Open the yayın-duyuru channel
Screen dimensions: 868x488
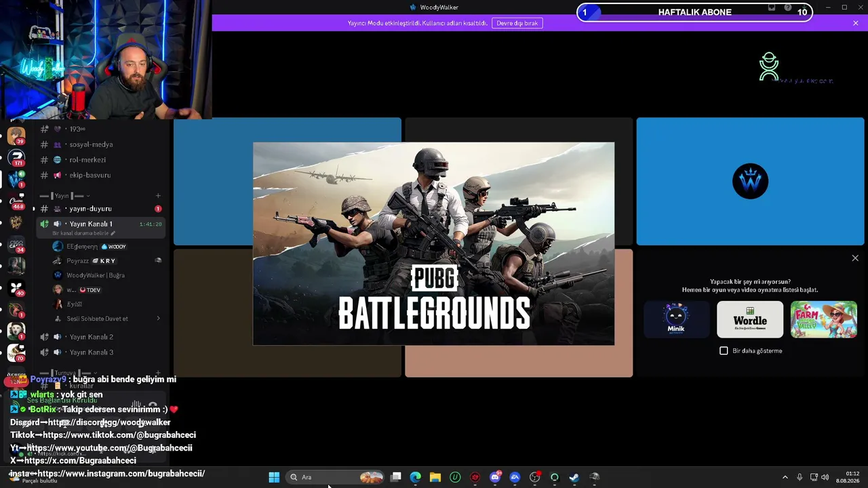click(x=100, y=209)
